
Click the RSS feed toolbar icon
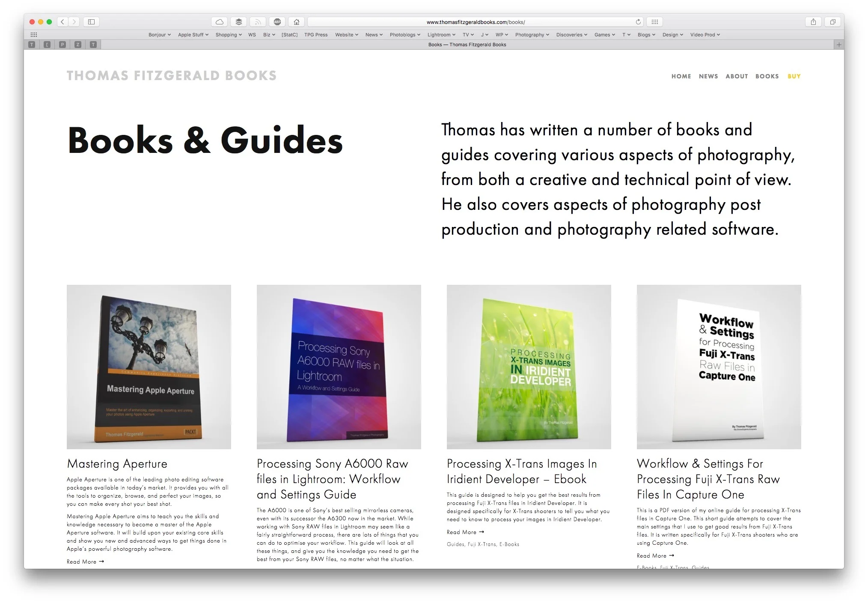point(258,22)
